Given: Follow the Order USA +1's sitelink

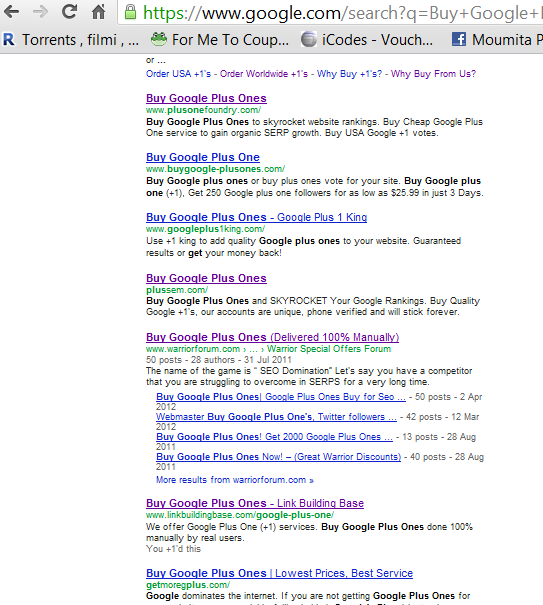Looking at the screenshot, I should [178, 74].
